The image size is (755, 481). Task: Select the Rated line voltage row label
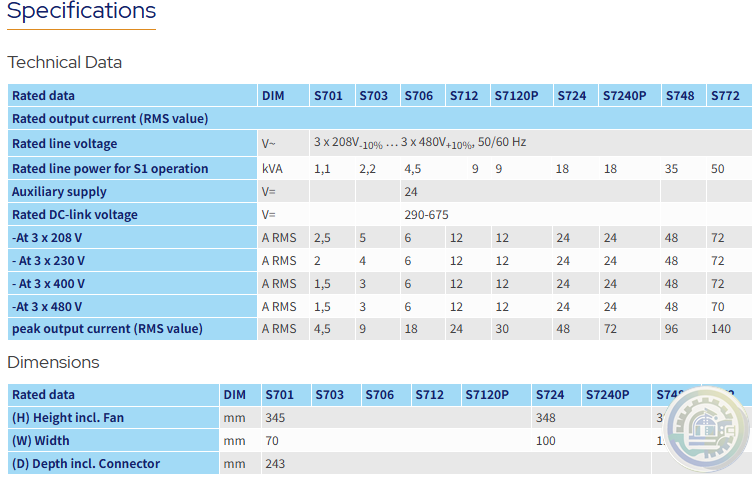click(x=64, y=144)
